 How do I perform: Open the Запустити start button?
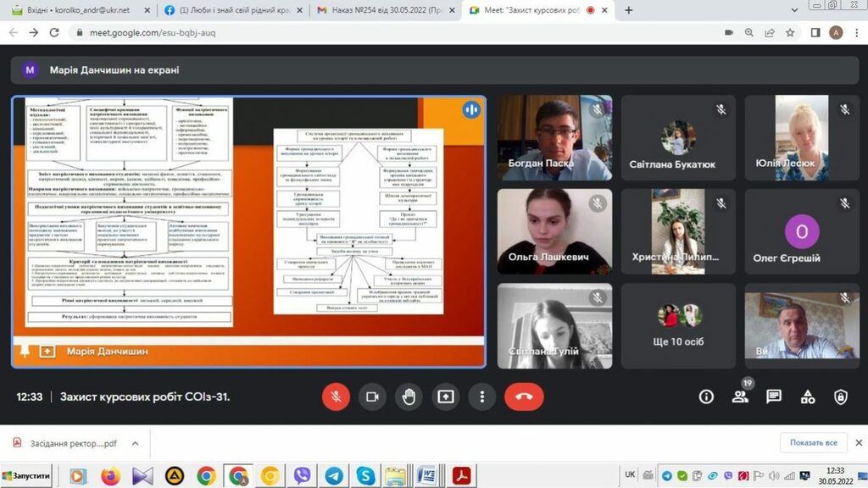tap(25, 475)
